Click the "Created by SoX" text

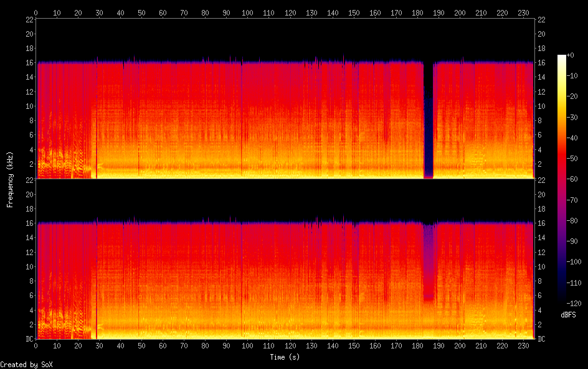pyautogui.click(x=22, y=365)
